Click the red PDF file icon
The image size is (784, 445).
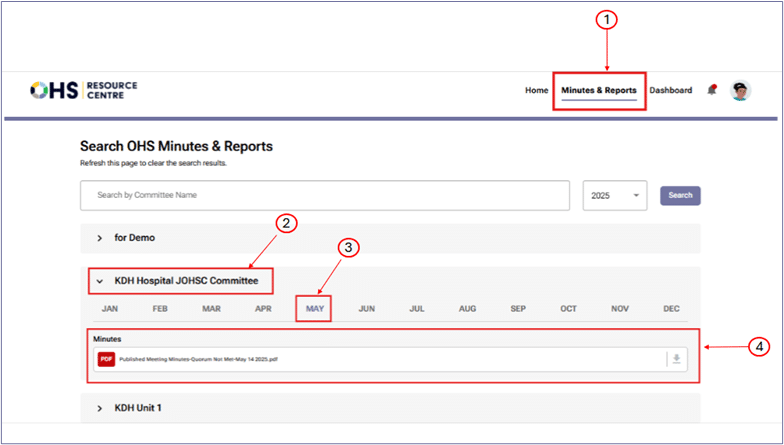106,359
